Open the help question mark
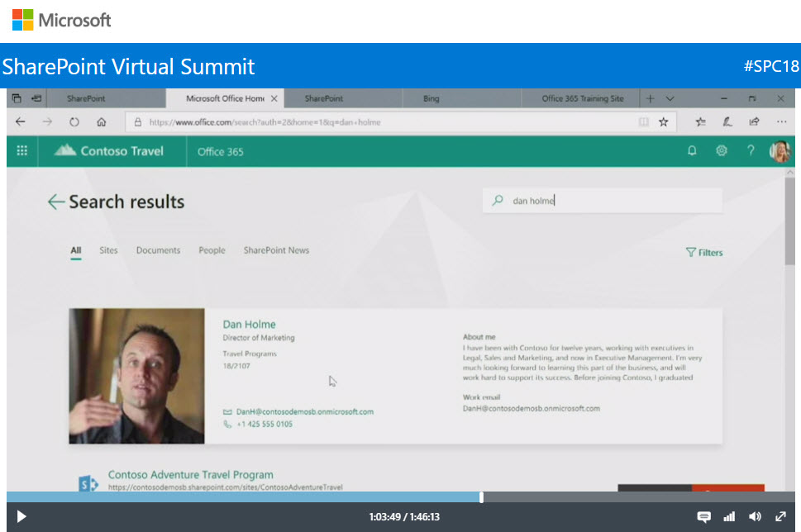The height and width of the screenshot is (532, 801). click(751, 150)
